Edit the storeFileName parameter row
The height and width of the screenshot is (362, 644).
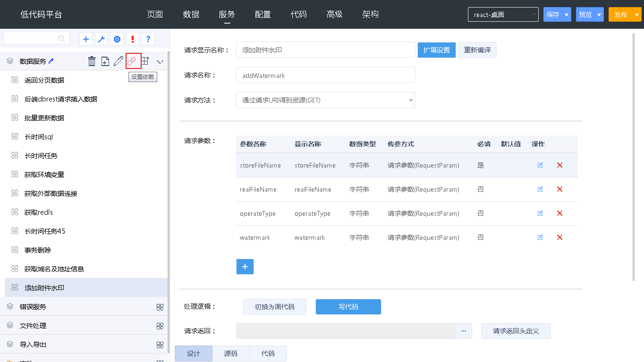pos(540,165)
